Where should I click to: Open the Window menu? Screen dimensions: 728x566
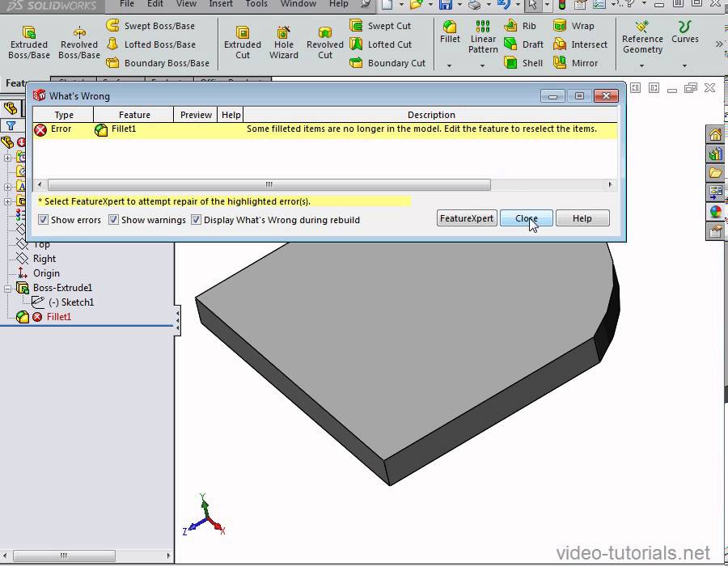(x=298, y=4)
